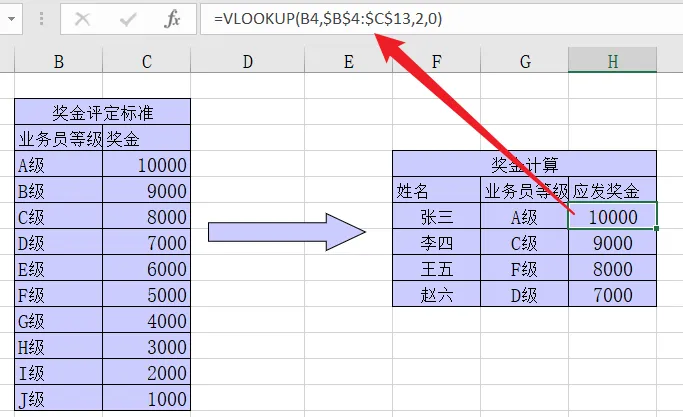Click the J级 cell in the standards table
The height and width of the screenshot is (417, 683).
[x=59, y=398]
